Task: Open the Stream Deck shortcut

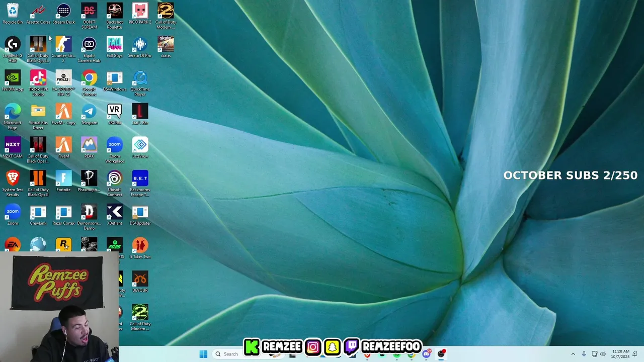Action: click(63, 14)
